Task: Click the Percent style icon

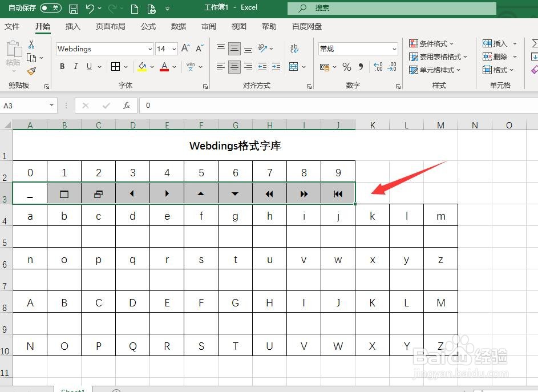Action: point(347,67)
